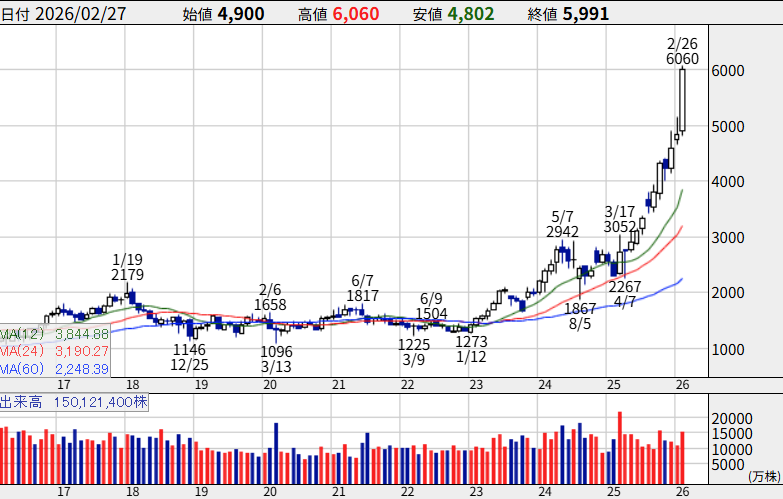Screen dimensions: 783x499
Task: Select the MA(24) moving average legend
Action: point(54,352)
